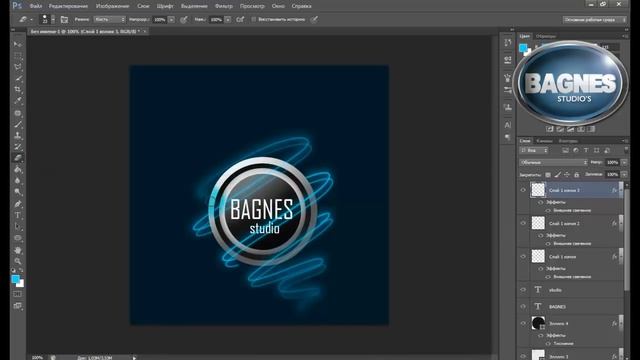Image resolution: width=640 pixels, height=360 pixels.
Task: Change the screen mode
Action: tap(18, 306)
